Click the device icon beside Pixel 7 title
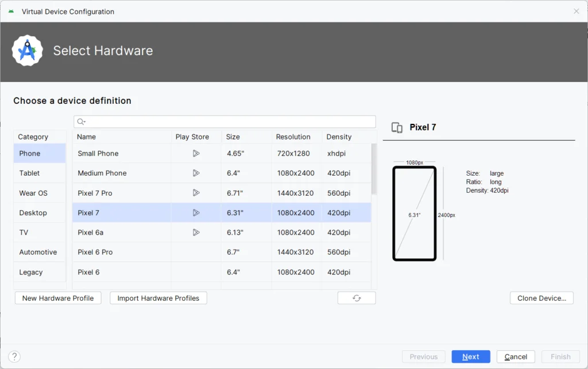Viewport: 588px width, 369px height. 397,128
